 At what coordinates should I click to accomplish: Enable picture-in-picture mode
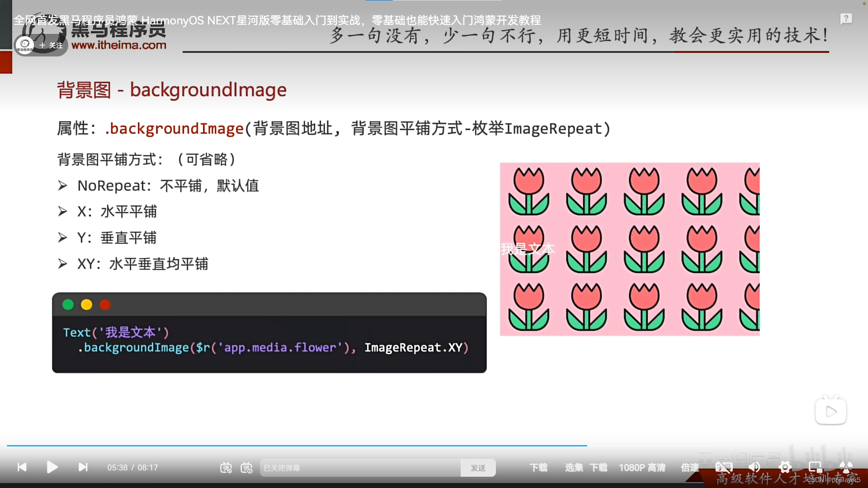pyautogui.click(x=815, y=467)
